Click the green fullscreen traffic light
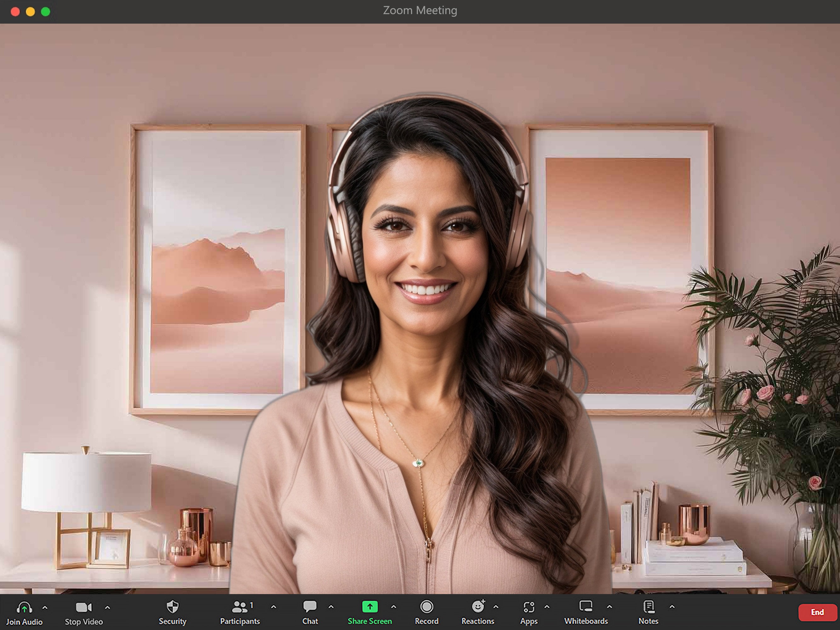The image size is (840, 630). click(45, 11)
